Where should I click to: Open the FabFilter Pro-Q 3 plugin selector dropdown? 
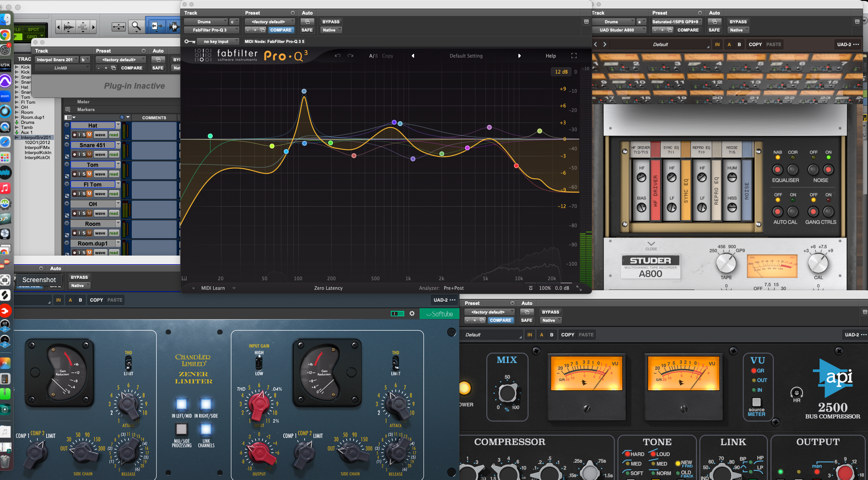(211, 30)
